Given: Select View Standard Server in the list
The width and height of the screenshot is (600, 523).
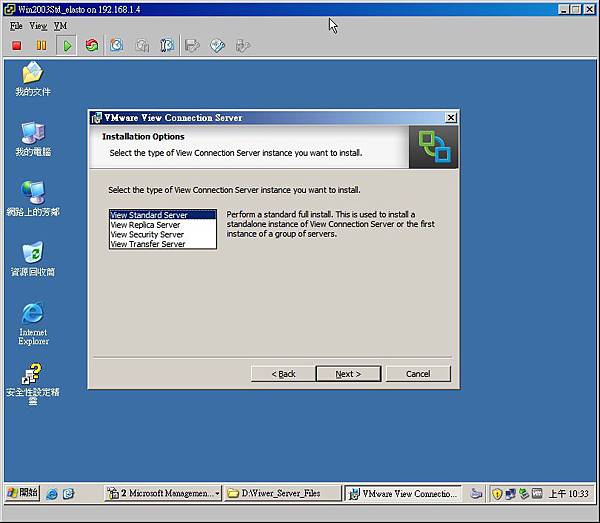Looking at the screenshot, I should [x=163, y=215].
